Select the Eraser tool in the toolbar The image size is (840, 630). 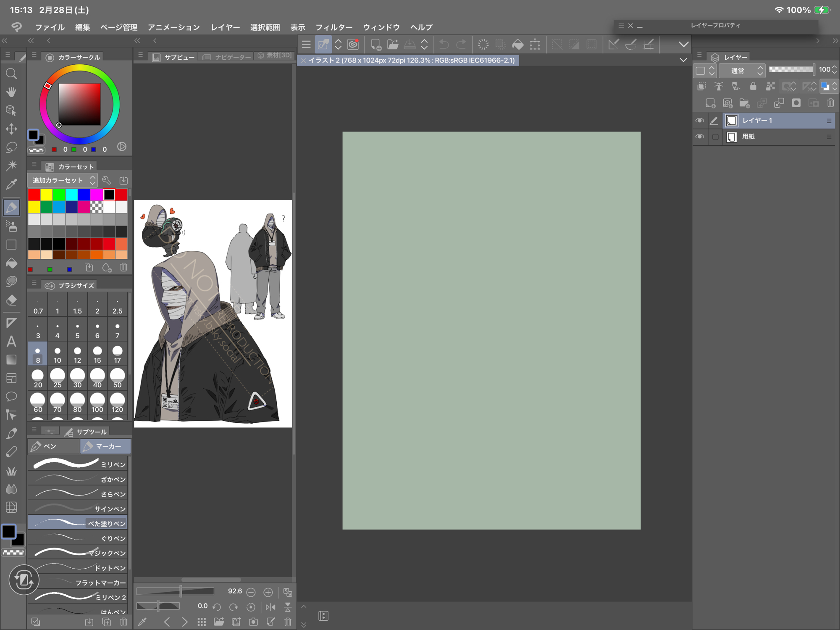point(11,300)
